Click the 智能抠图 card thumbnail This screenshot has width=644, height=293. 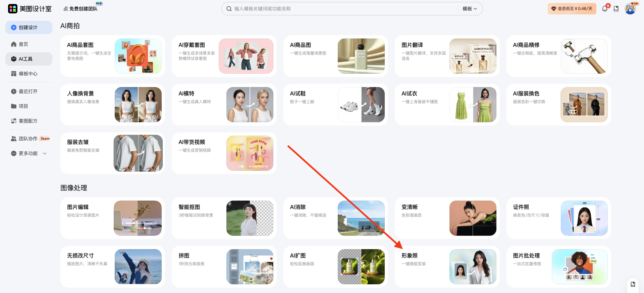[250, 218]
